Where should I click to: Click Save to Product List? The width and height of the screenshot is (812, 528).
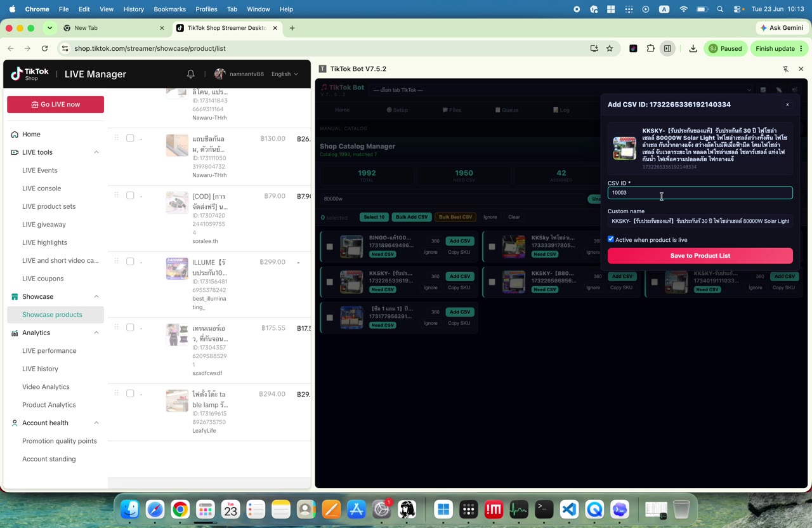[x=700, y=256]
